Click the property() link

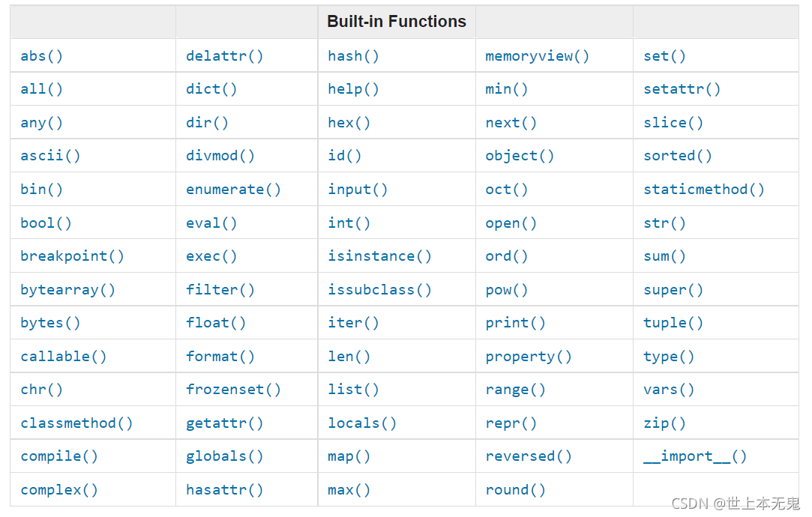[x=529, y=357]
